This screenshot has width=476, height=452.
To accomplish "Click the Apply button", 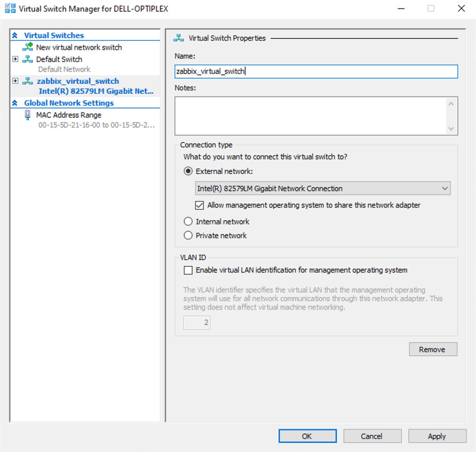I will (437, 436).
